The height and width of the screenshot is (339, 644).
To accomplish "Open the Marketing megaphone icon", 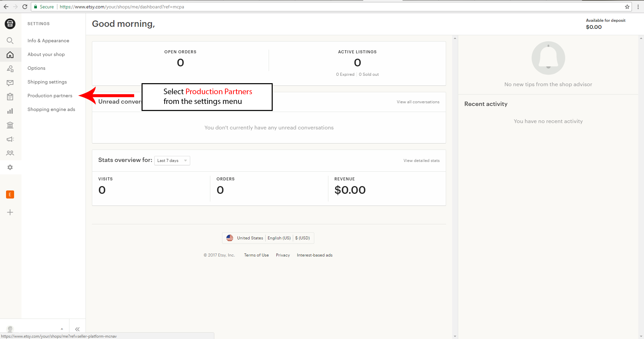I will point(10,139).
